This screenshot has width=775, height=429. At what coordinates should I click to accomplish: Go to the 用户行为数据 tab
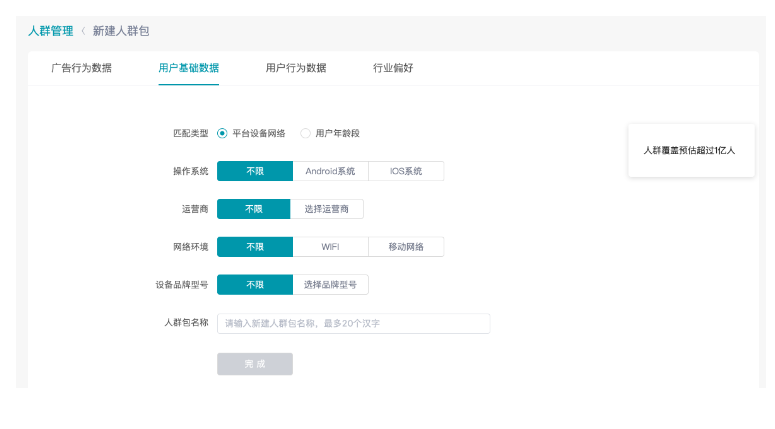296,68
